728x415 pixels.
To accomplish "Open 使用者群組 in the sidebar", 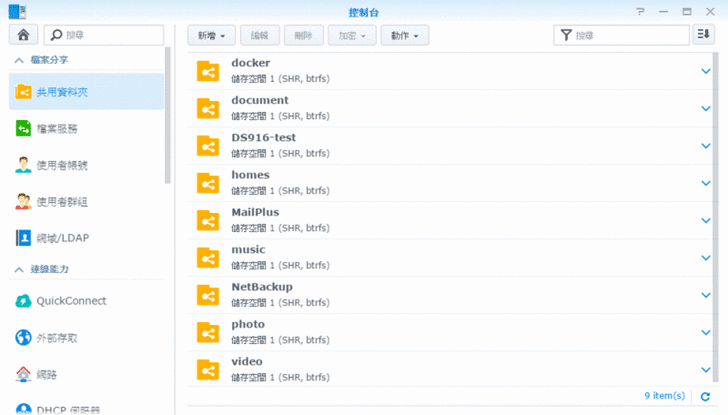I will 86,201.
